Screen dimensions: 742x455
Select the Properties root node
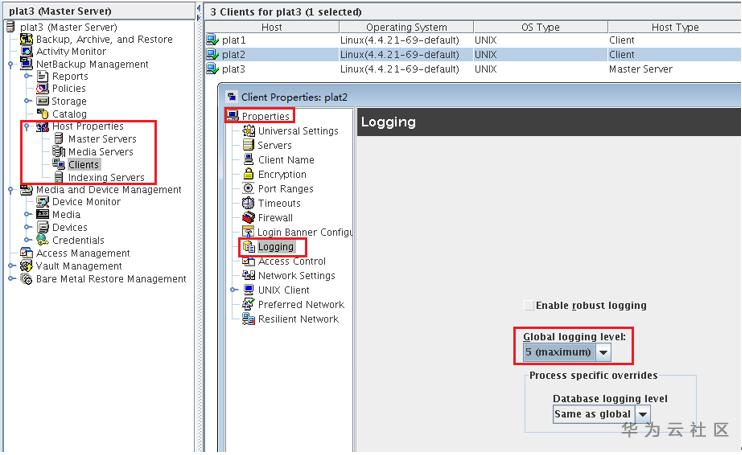(x=265, y=116)
